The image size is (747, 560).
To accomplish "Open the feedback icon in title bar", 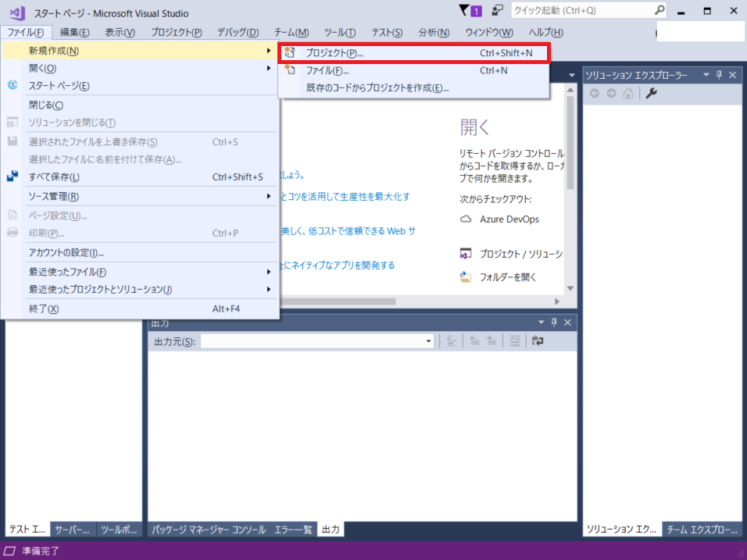I will 498,10.
